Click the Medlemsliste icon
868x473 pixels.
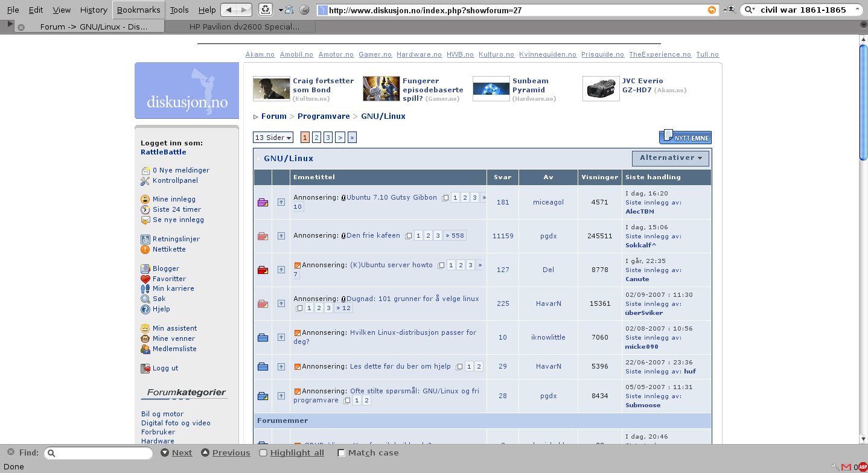[x=145, y=349]
